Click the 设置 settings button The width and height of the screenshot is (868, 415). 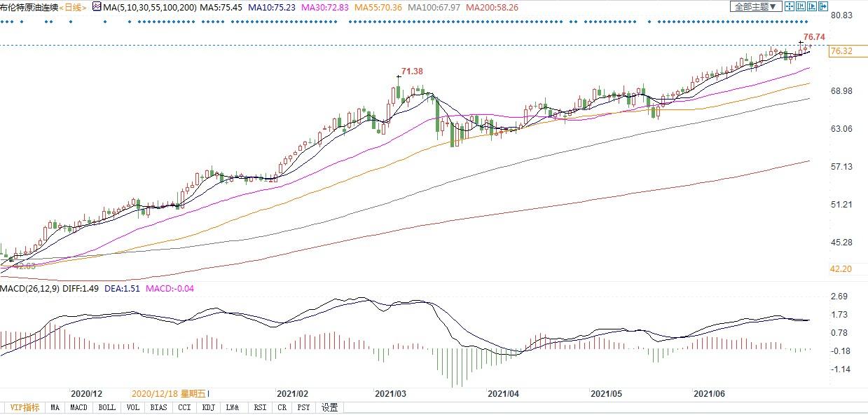click(329, 407)
